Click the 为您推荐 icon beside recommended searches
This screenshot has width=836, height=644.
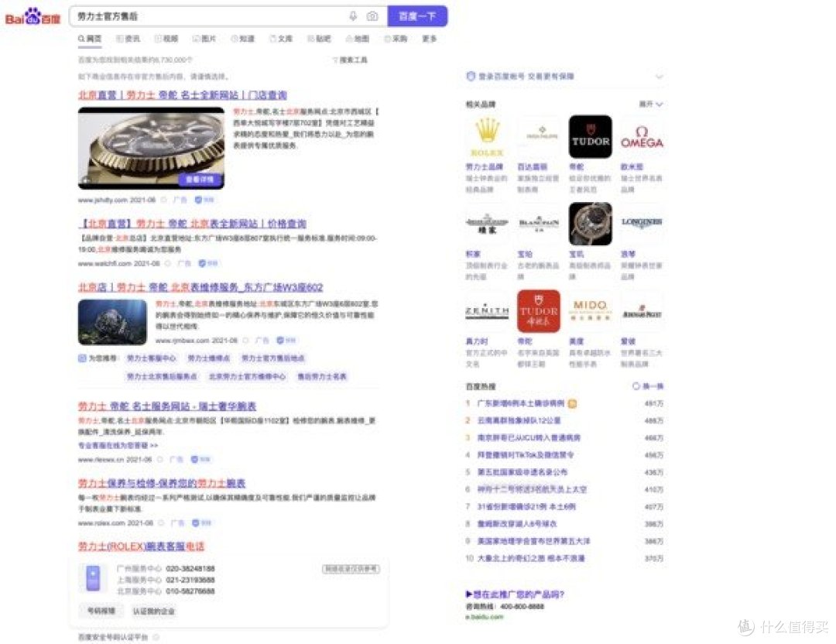pyautogui.click(x=82, y=358)
